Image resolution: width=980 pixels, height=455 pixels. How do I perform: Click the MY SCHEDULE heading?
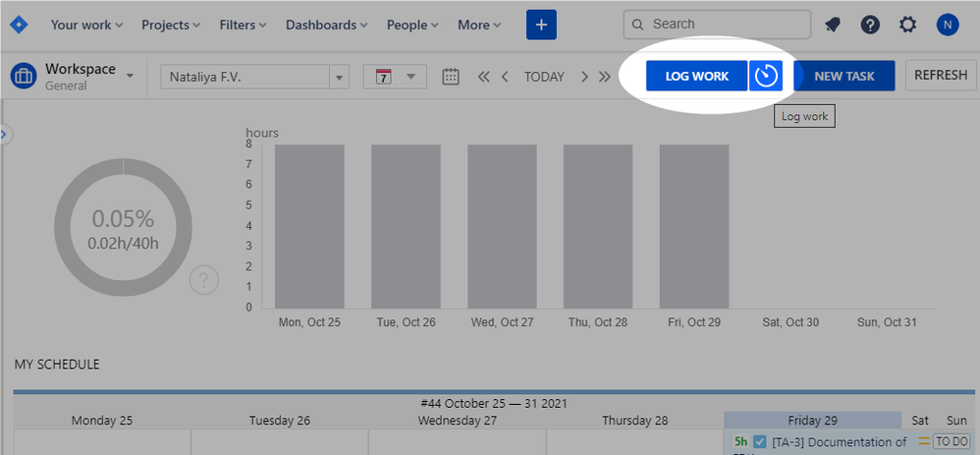[57, 365]
